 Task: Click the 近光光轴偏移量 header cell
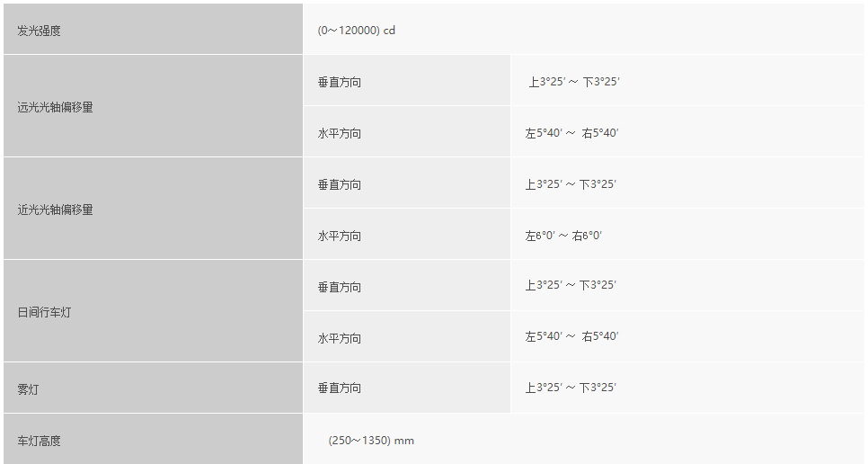153,209
